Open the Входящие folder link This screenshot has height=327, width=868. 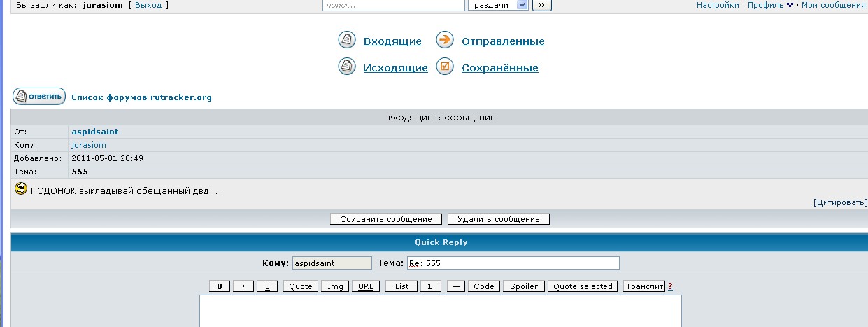[x=392, y=41]
